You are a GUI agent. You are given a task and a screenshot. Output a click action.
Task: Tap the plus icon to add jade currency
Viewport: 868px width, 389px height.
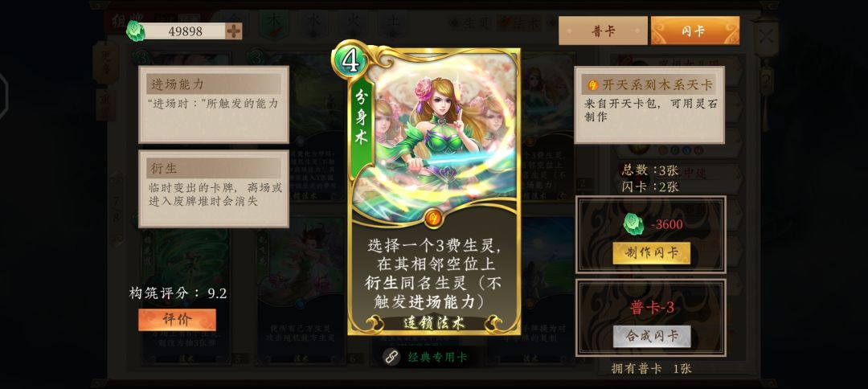tap(234, 31)
